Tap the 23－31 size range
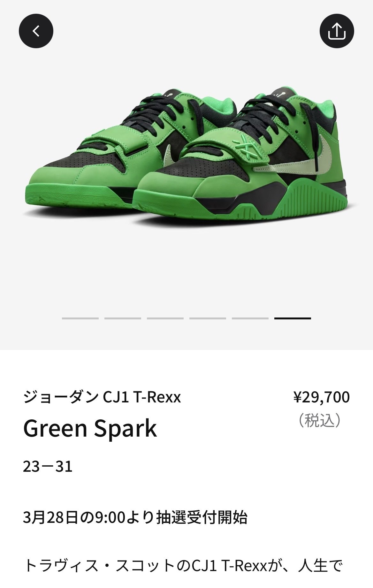The image size is (373, 588). point(48,466)
